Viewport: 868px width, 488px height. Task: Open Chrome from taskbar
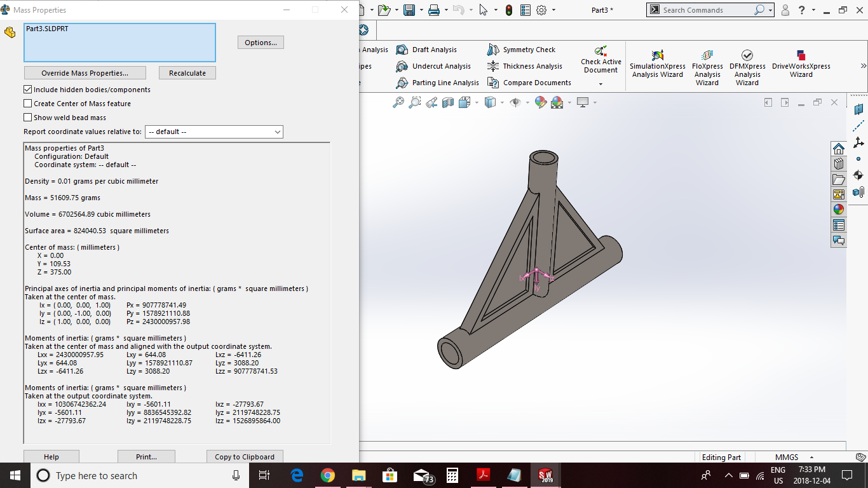pos(328,475)
